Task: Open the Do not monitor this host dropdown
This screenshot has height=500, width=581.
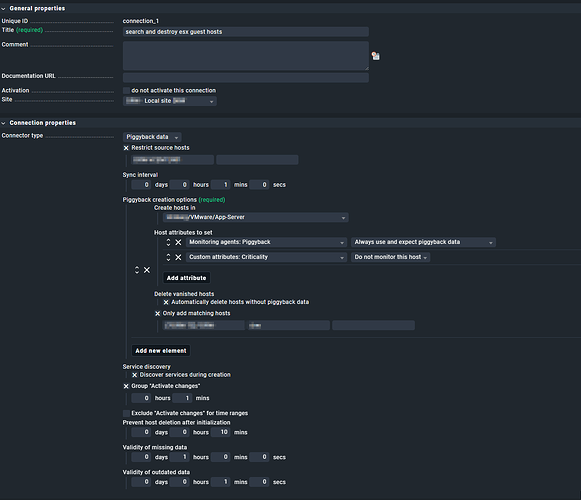Action: (x=391, y=257)
